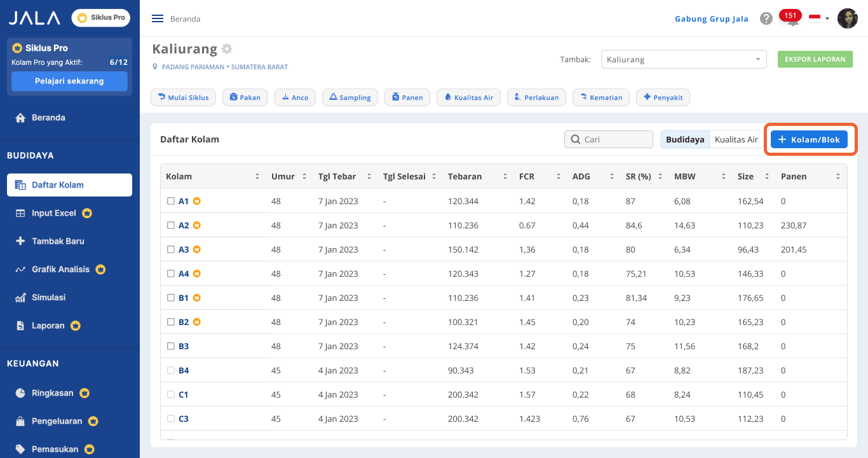This screenshot has height=458, width=868.
Task: Open the hamburger menu next to Beranda
Action: (158, 18)
